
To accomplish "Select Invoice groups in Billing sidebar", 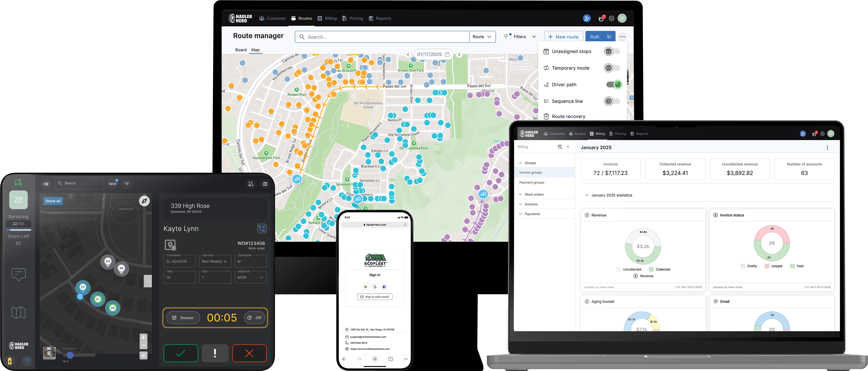I will 544,172.
